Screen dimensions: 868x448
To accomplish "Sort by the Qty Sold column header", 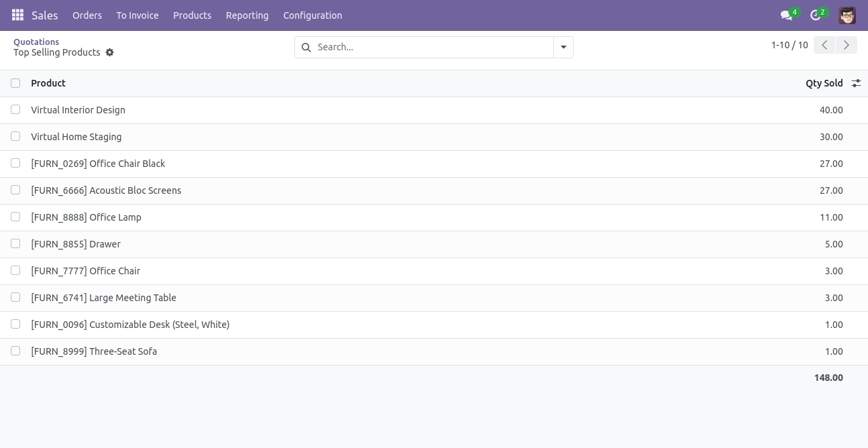I will tap(824, 83).
